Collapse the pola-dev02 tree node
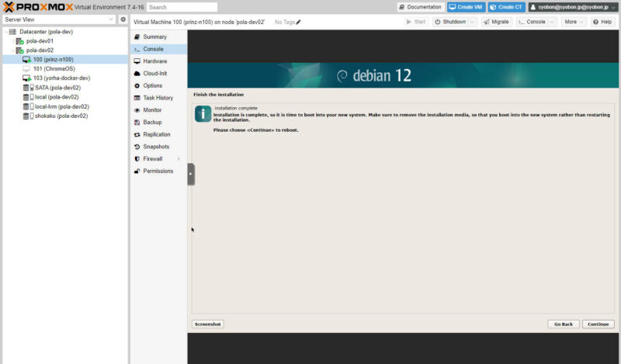This screenshot has width=621, height=364. (13, 50)
